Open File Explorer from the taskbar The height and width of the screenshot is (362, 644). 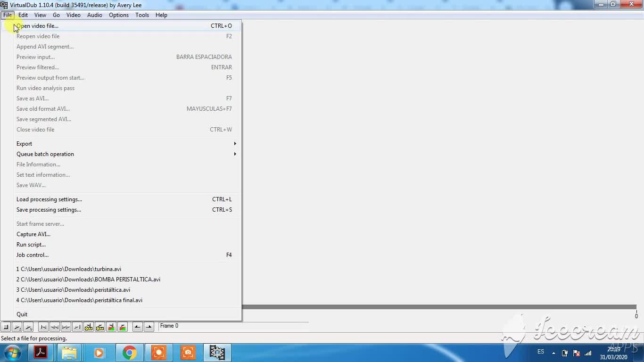[x=69, y=353]
